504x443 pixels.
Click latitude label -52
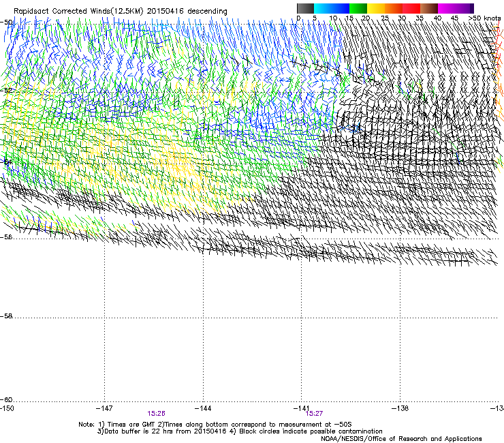[x=6, y=91]
